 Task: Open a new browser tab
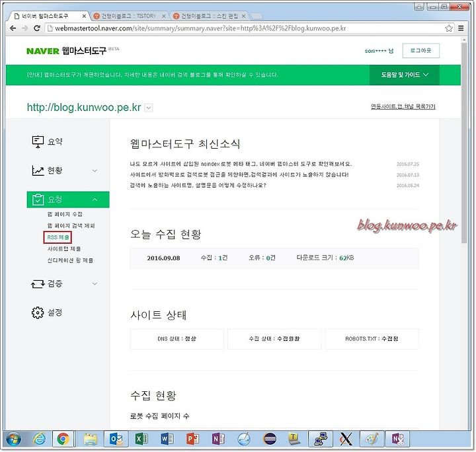point(257,16)
